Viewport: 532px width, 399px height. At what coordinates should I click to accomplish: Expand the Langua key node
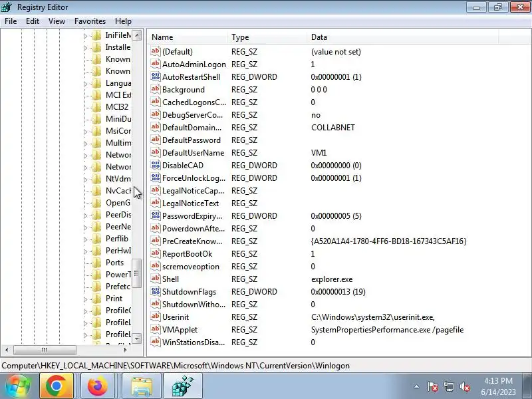coord(86,84)
